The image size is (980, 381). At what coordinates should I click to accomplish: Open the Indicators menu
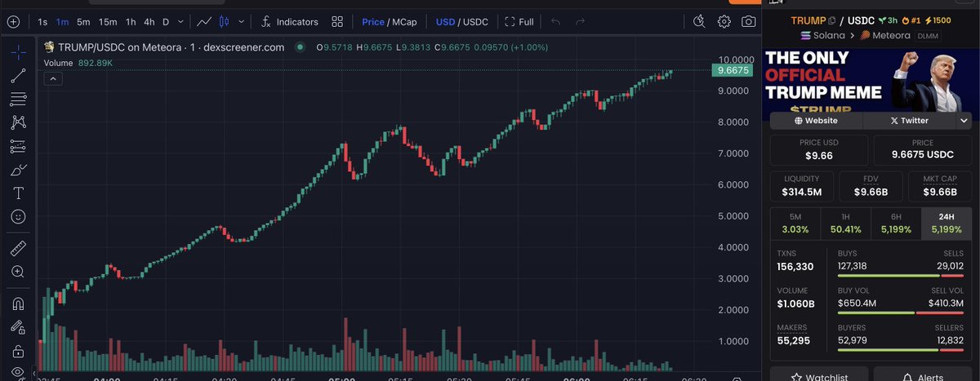(290, 22)
